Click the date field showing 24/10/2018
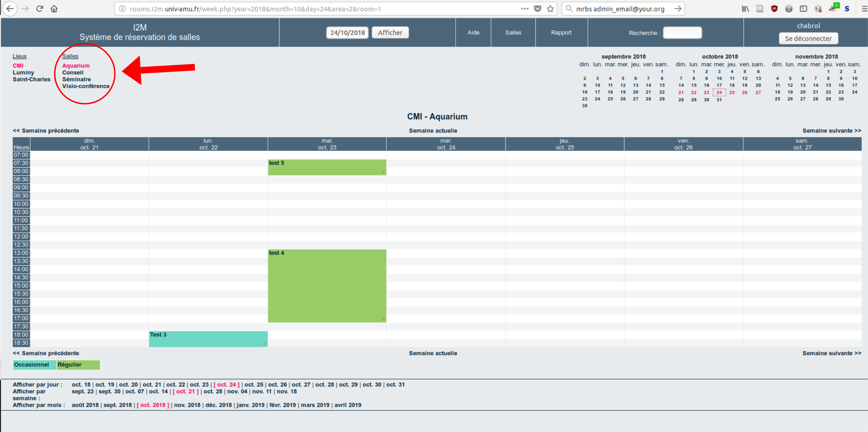 pyautogui.click(x=347, y=33)
